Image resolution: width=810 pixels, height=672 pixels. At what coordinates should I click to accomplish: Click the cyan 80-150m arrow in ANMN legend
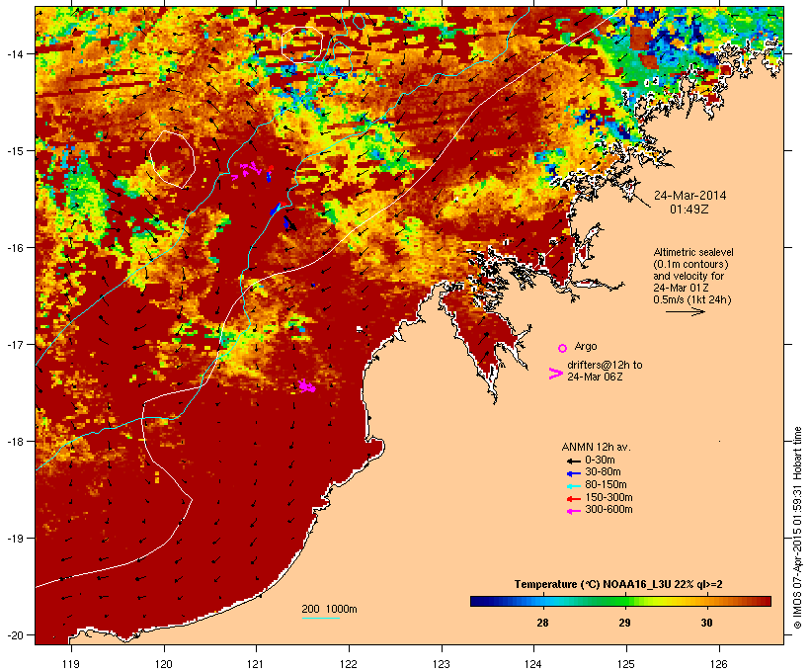click(x=573, y=486)
